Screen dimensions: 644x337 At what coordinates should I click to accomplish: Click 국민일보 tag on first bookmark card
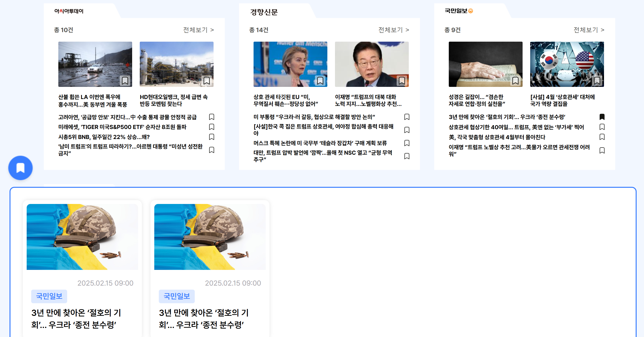[x=49, y=296]
